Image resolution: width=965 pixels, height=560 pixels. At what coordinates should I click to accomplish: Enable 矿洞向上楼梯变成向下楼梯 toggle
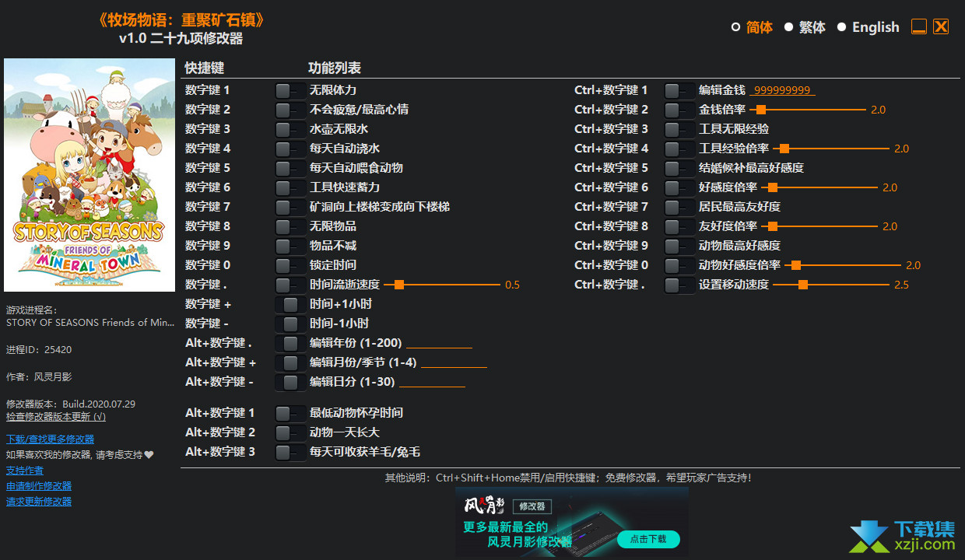click(x=290, y=207)
